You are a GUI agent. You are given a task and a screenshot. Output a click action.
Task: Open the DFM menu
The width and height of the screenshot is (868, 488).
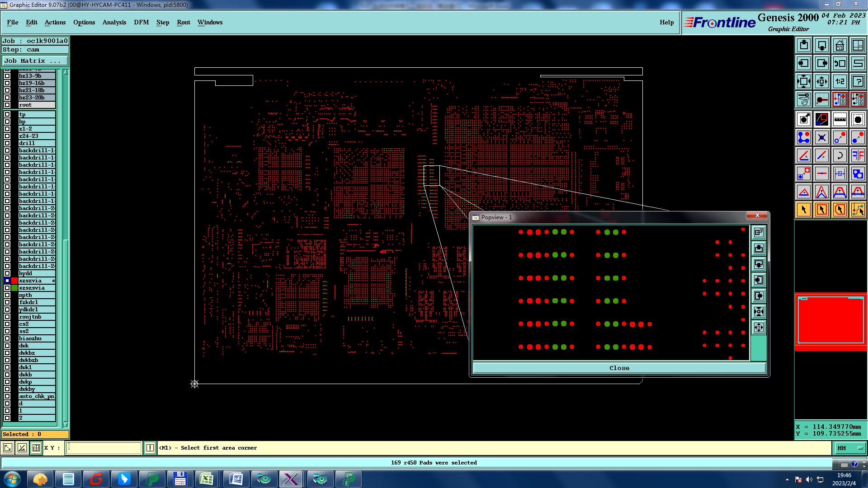(141, 22)
